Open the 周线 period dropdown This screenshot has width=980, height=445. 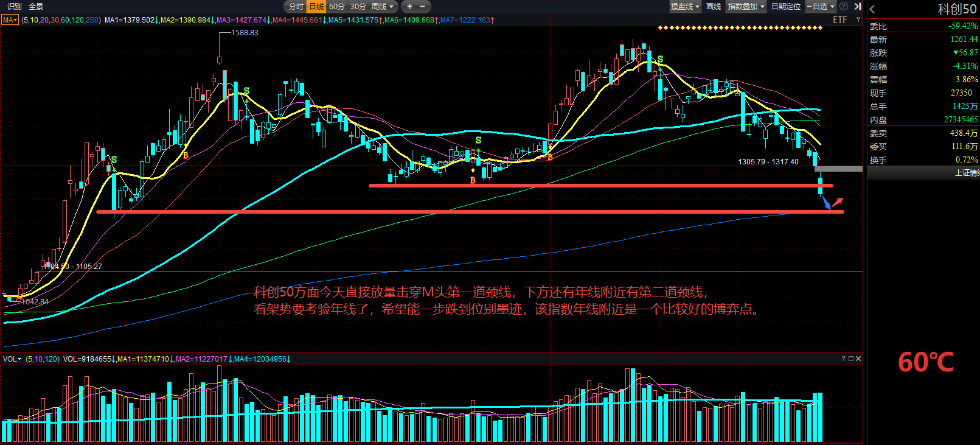tap(383, 7)
